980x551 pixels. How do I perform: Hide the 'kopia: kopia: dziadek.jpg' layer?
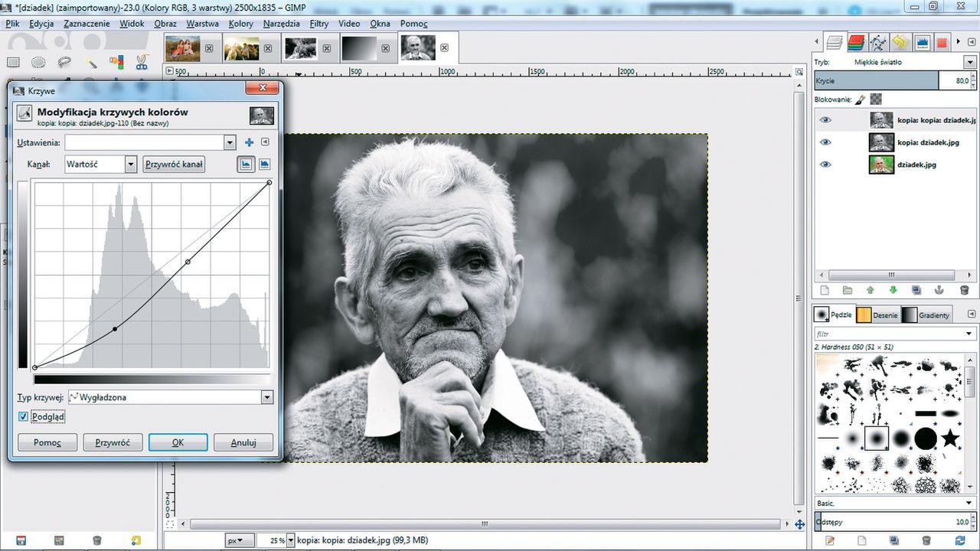point(825,120)
